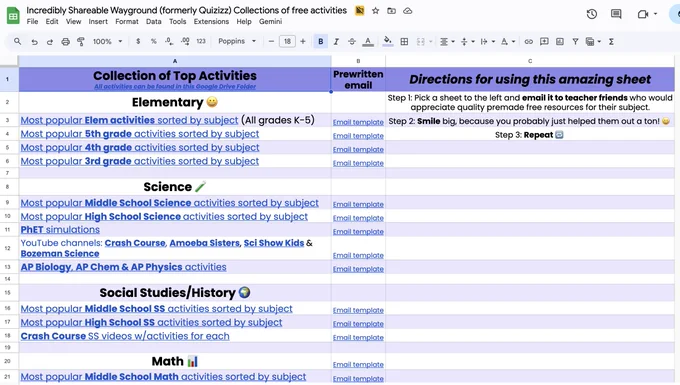Open High School Science activities link
The height and width of the screenshot is (385, 680).
coord(164,216)
